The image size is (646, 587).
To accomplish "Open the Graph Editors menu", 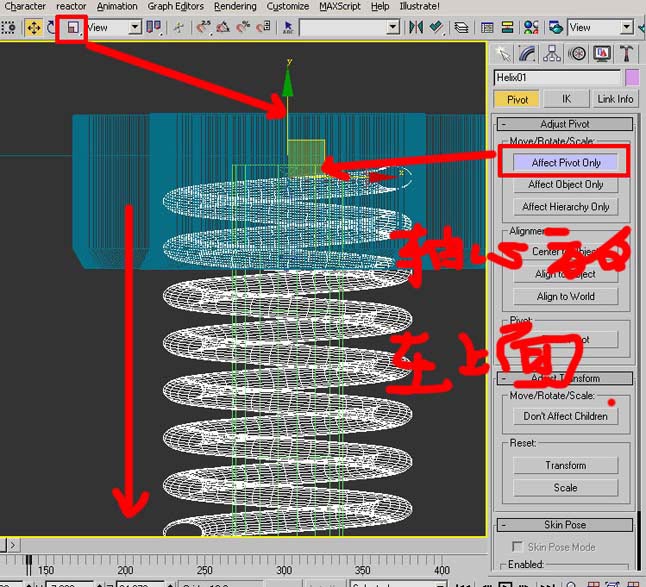I will (176, 6).
